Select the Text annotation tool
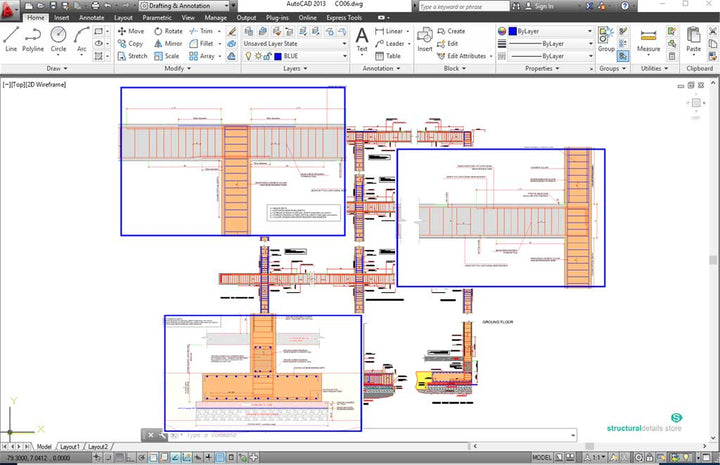 [362, 39]
